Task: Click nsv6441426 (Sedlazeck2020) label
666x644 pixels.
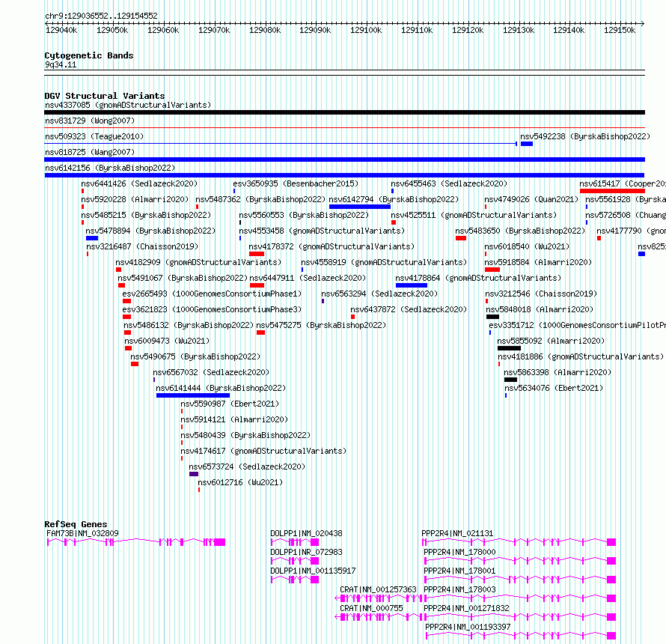Action: (x=140, y=183)
